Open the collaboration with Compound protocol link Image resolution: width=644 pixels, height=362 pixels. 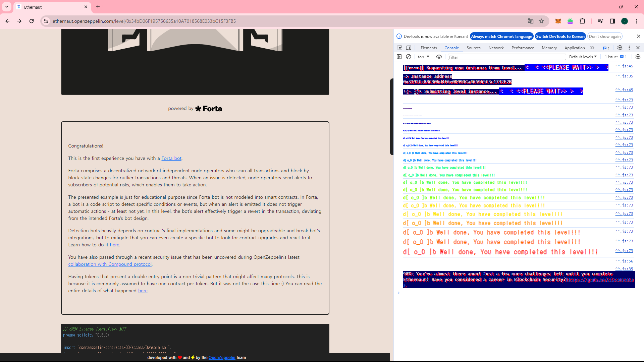click(110, 264)
